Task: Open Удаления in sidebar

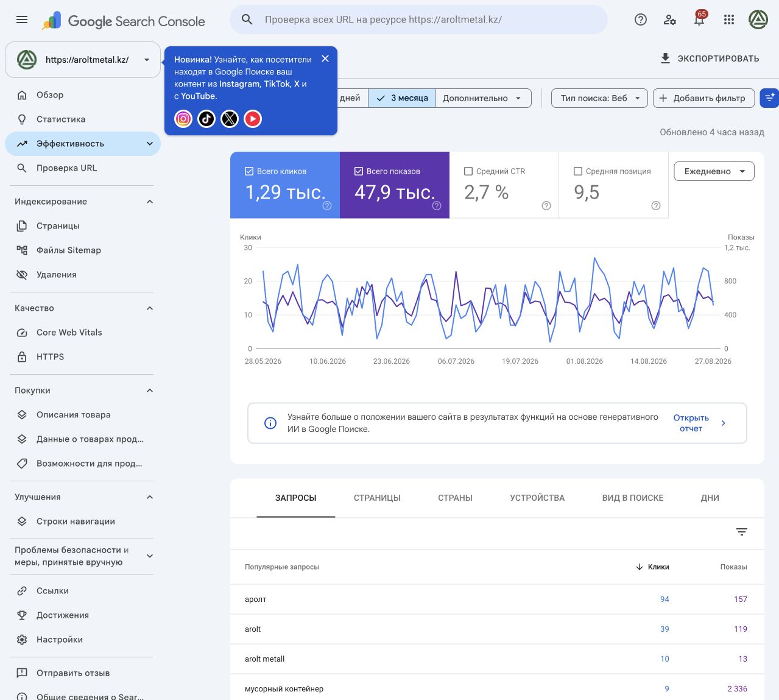Action: (x=83, y=275)
